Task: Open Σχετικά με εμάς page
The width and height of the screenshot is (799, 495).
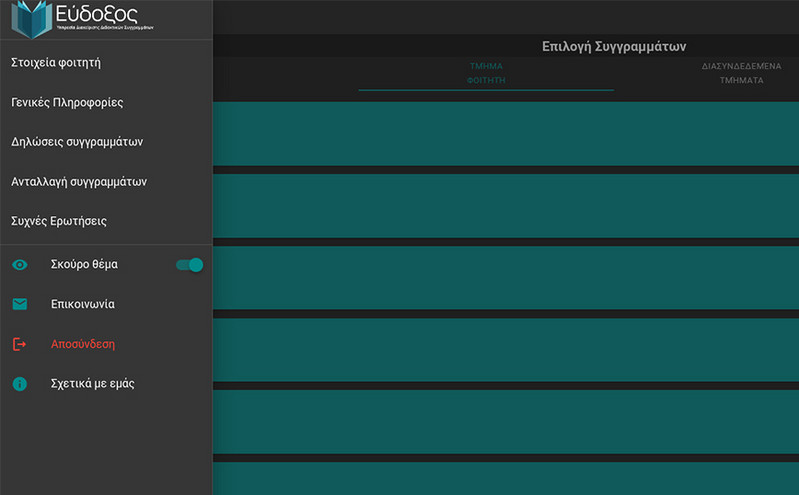Action: pyautogui.click(x=92, y=383)
